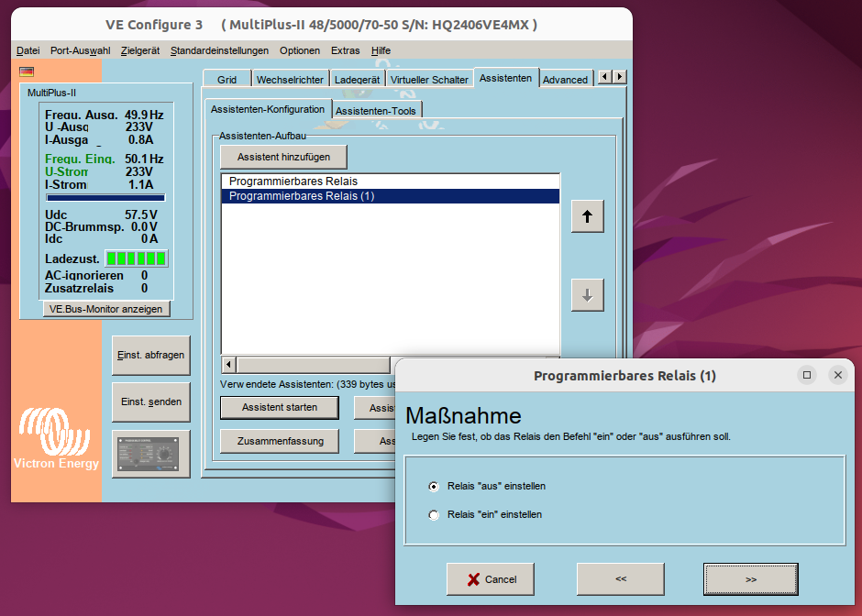Image resolution: width=862 pixels, height=616 pixels.
Task: Close the Programmierbares Relais (1) dialog
Action: [x=838, y=375]
